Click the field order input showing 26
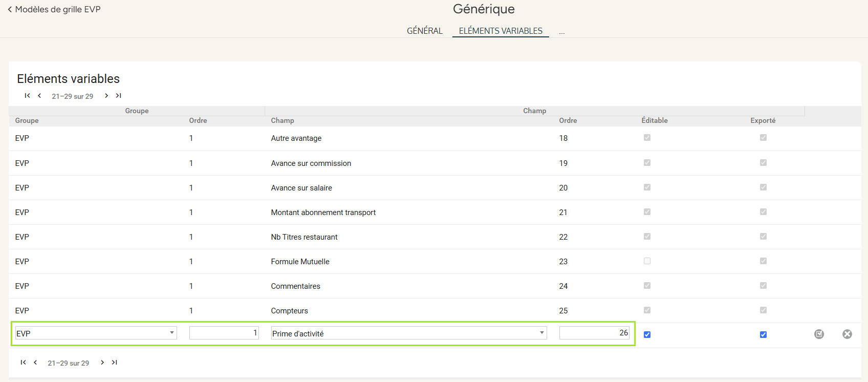 594,333
